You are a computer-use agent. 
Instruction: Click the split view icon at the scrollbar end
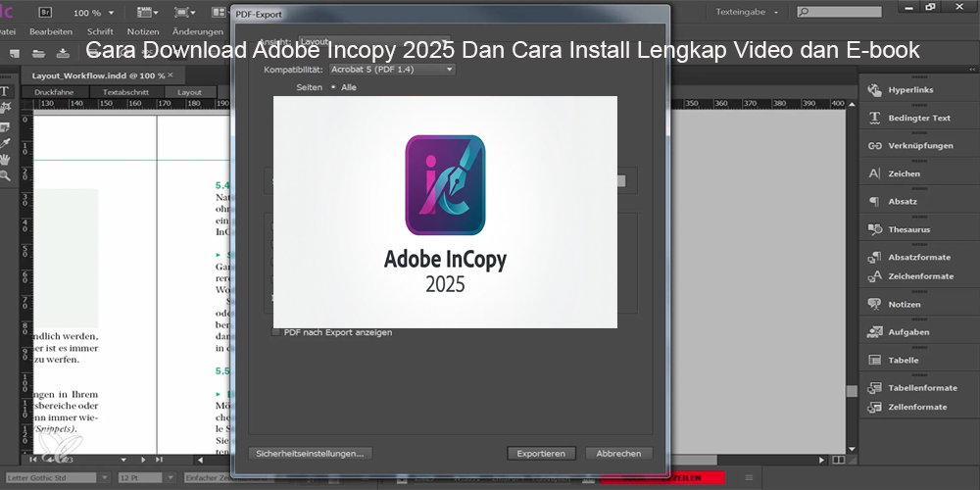pos(838,460)
